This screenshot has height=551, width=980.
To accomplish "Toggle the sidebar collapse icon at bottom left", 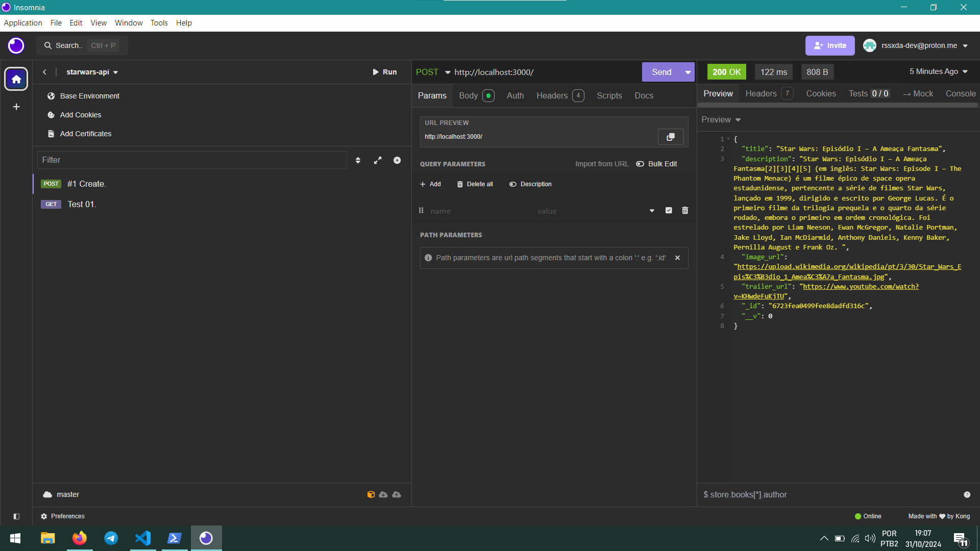I will 16,516.
